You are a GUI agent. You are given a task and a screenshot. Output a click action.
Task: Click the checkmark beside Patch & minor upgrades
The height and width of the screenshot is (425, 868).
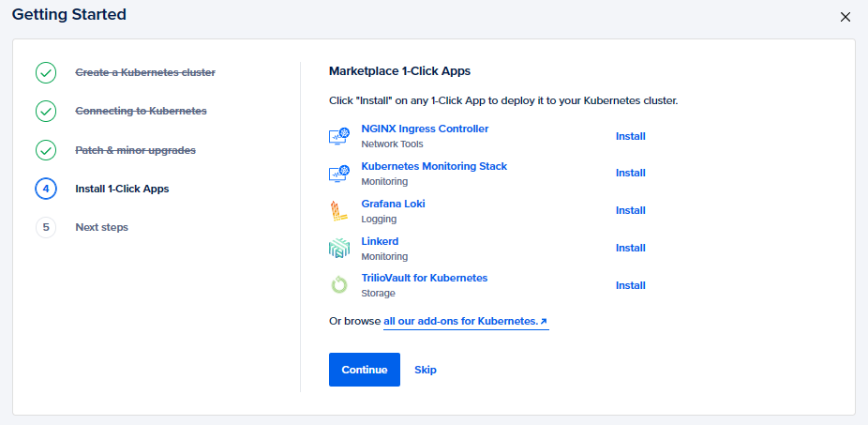pos(46,150)
